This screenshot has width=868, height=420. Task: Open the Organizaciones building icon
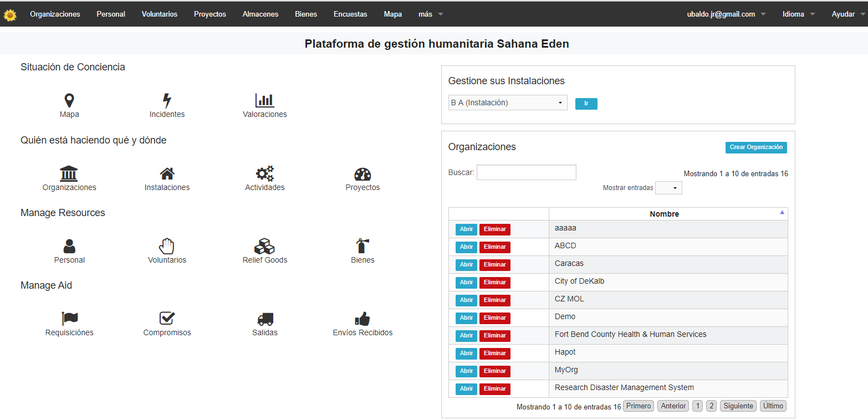[x=69, y=173]
